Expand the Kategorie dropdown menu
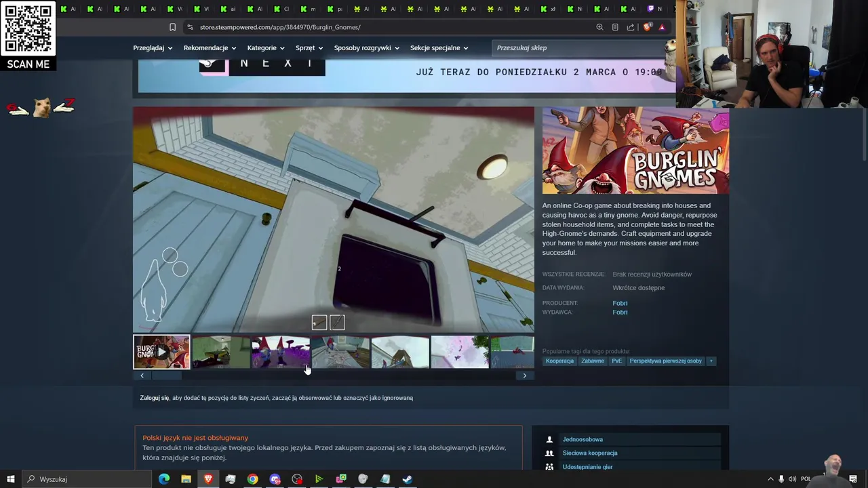This screenshot has width=868, height=488. [x=266, y=48]
